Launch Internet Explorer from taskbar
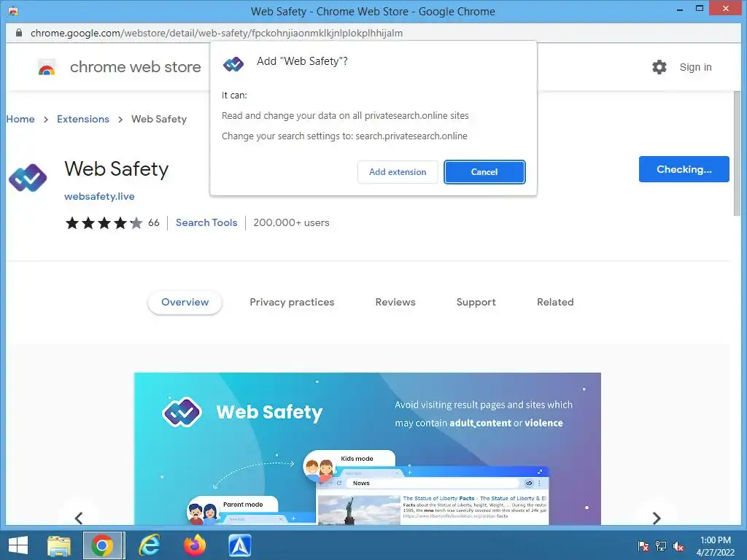The image size is (747, 560). click(x=149, y=545)
